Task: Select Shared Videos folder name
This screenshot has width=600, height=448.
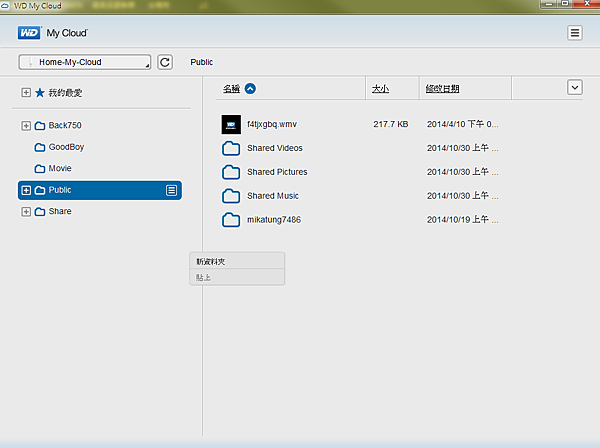Action: click(275, 148)
